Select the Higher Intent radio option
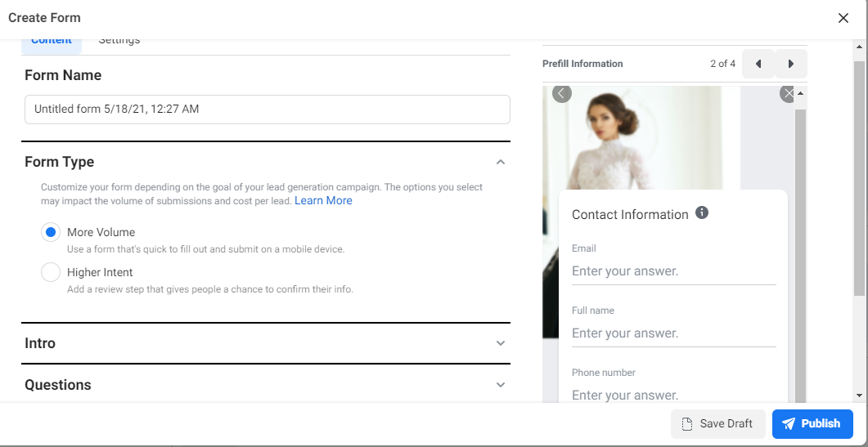Image resolution: width=868 pixels, height=447 pixels. click(x=51, y=272)
